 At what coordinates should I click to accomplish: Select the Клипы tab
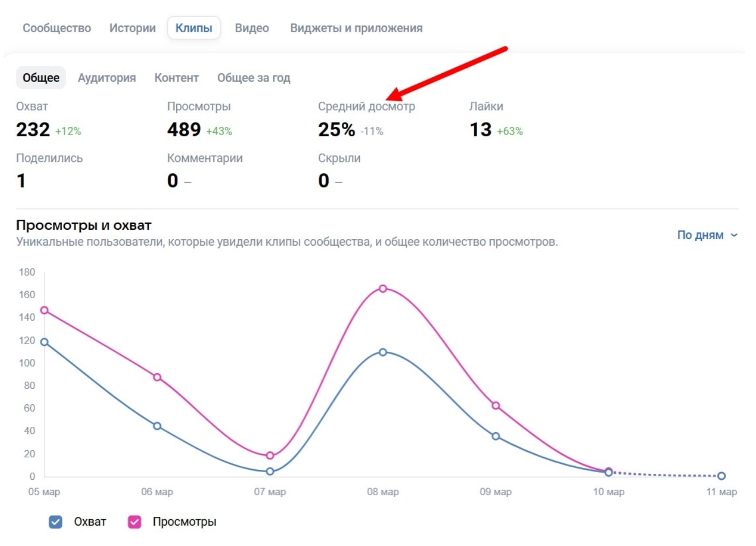(x=194, y=28)
